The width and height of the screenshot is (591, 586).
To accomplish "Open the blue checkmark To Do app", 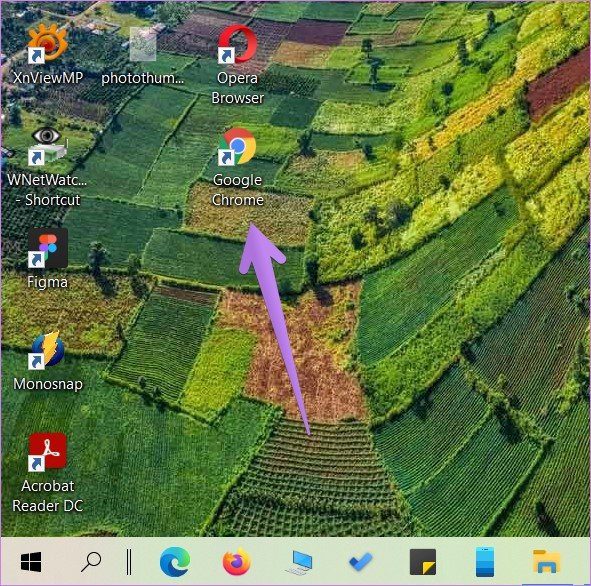I will point(361,562).
